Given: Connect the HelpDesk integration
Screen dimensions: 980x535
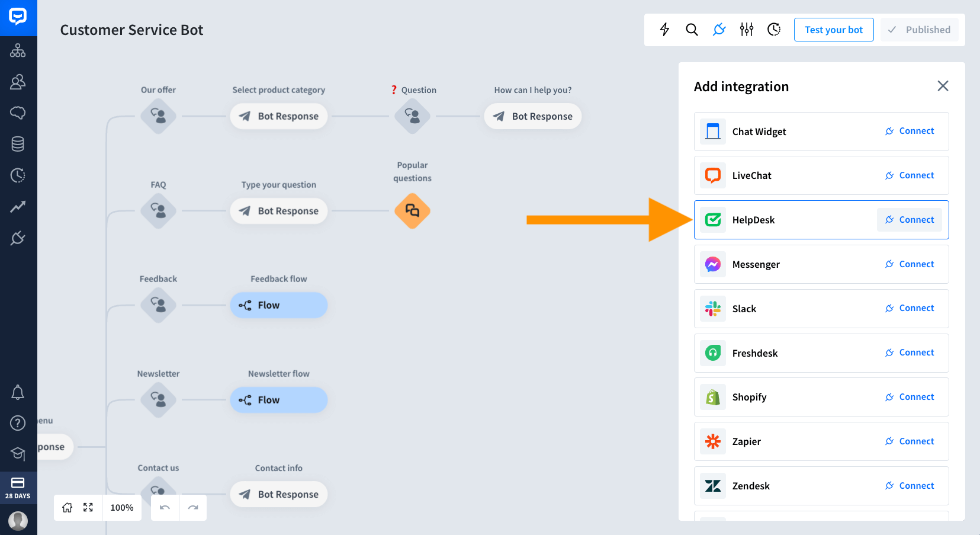Looking at the screenshot, I should 910,220.
